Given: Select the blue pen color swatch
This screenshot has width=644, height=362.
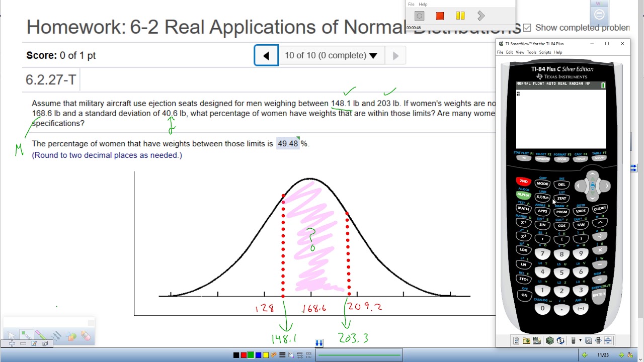Looking at the screenshot, I should tap(258, 355).
